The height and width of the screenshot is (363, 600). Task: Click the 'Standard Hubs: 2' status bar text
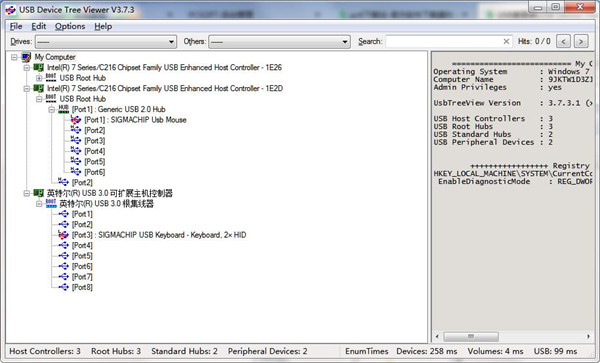[x=184, y=351]
